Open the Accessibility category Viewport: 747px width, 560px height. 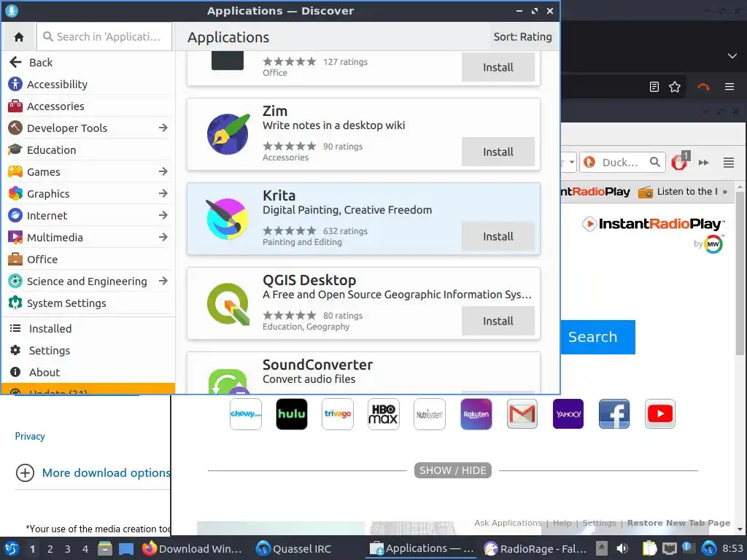(x=88, y=85)
